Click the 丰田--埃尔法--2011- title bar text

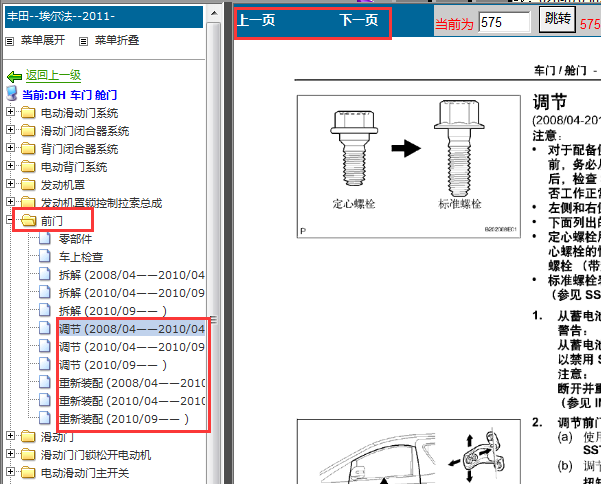61,16
